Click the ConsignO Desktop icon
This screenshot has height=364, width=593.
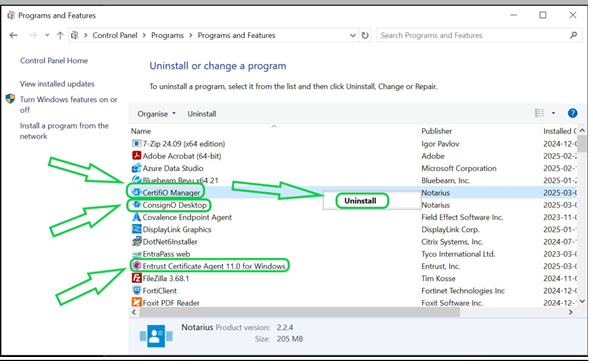click(x=136, y=205)
